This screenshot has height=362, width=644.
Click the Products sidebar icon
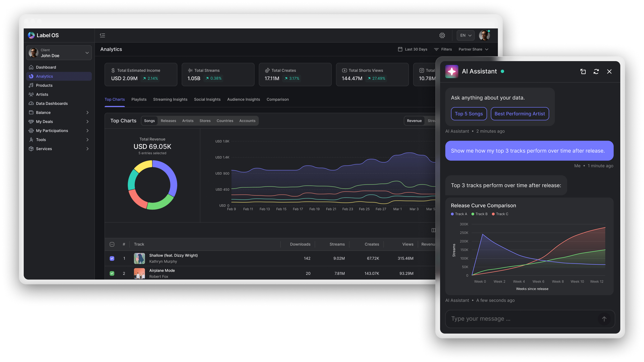point(31,85)
